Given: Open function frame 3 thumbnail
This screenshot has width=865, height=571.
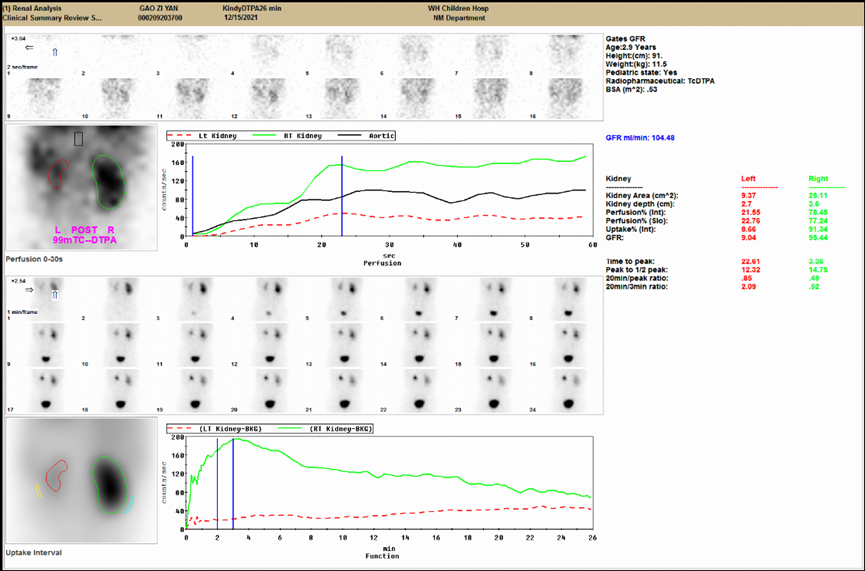Looking at the screenshot, I should coord(193,298).
